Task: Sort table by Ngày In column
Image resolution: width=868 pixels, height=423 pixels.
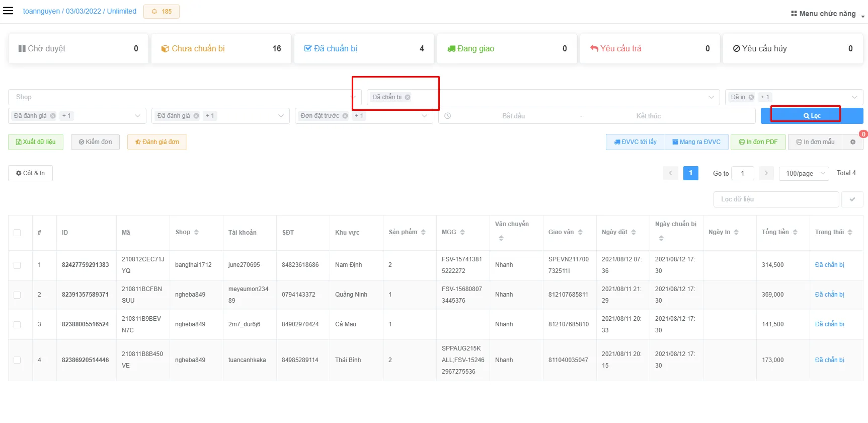Action: coord(736,232)
